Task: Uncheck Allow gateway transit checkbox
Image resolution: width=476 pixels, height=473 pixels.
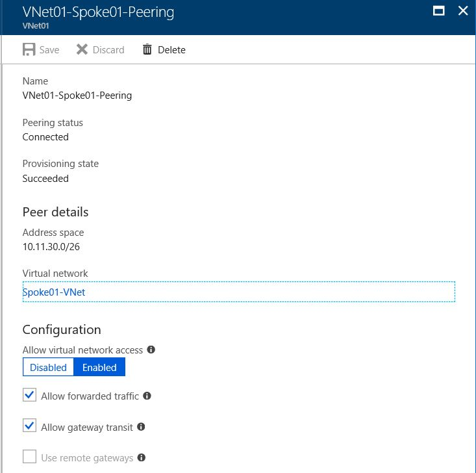Action: [x=29, y=427]
